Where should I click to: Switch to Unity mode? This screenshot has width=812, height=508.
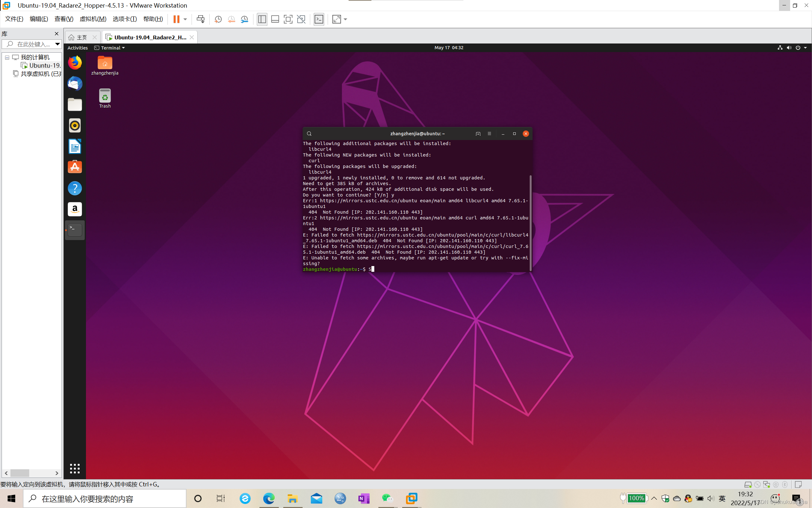pos(301,19)
